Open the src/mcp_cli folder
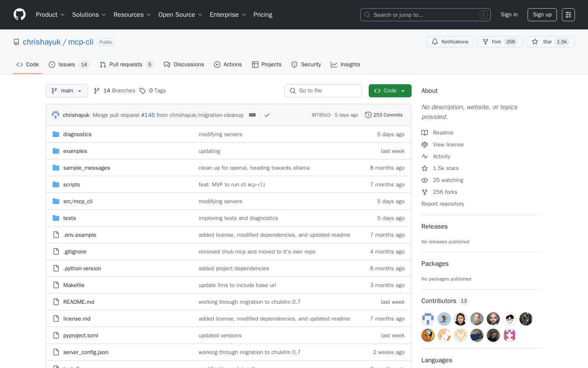This screenshot has width=588, height=368. 78,201
